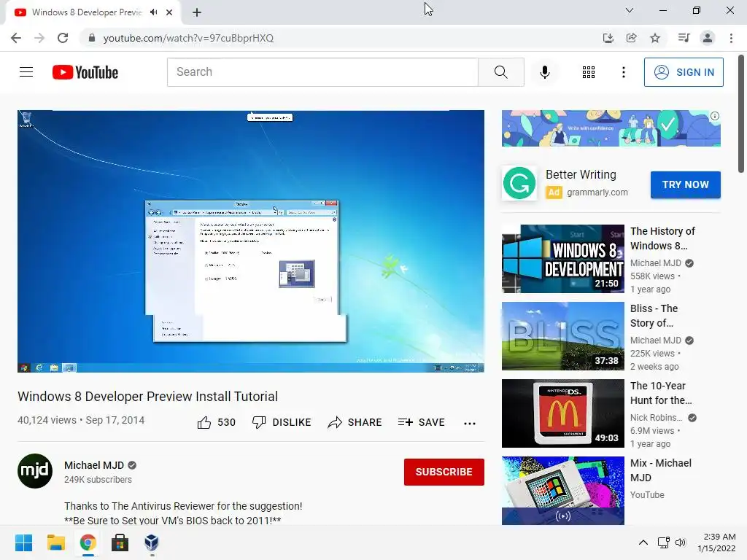
Task: Click TRY NOW on Grammarly ad
Action: pyautogui.click(x=686, y=184)
